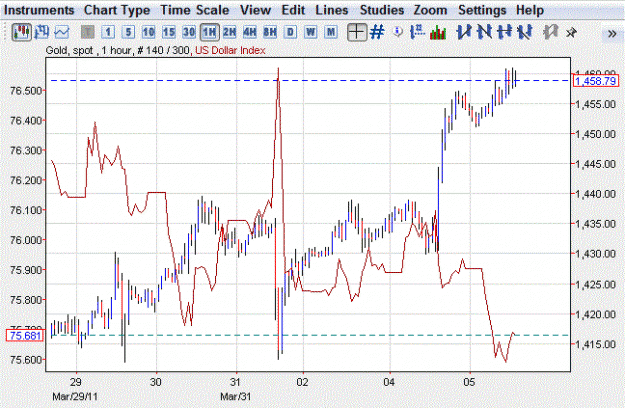Image resolution: width=625 pixels, height=408 pixels.
Task: Click the tick time scale button
Action: [88, 32]
